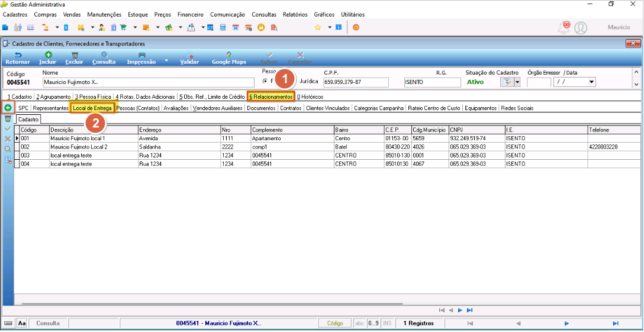This screenshot has width=644, height=332.
Task: Click the magnifier icon in left sidebar
Action: coord(8,149)
